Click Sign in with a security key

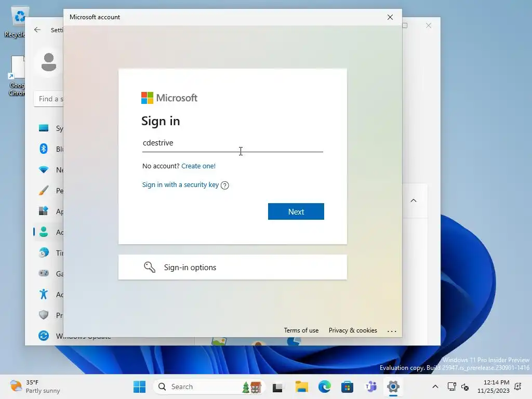[x=180, y=184]
